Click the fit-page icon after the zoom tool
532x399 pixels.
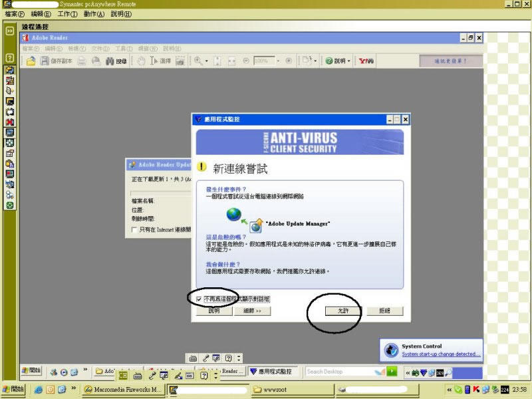point(217,61)
